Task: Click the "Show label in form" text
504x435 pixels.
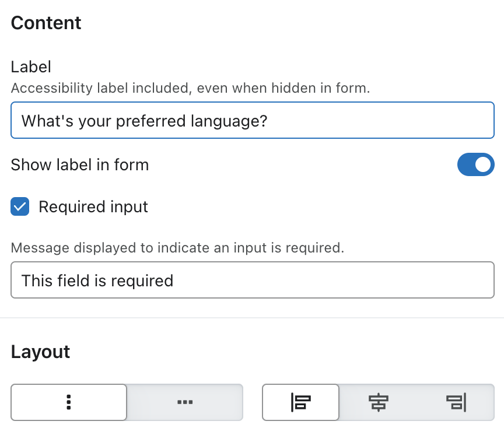Action: (x=80, y=165)
